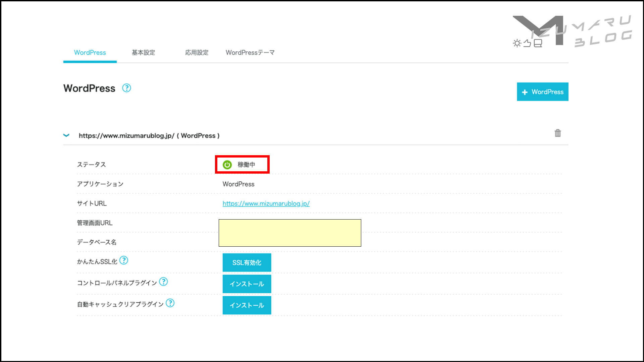Switch to the 応用設定 tab
The height and width of the screenshot is (362, 644).
coord(197,53)
